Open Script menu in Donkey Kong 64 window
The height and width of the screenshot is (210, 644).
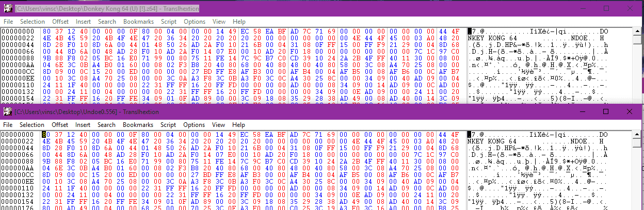pos(169,22)
